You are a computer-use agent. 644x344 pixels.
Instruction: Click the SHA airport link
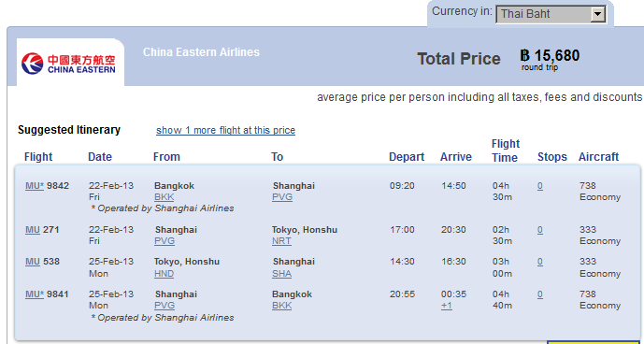pyautogui.click(x=281, y=274)
